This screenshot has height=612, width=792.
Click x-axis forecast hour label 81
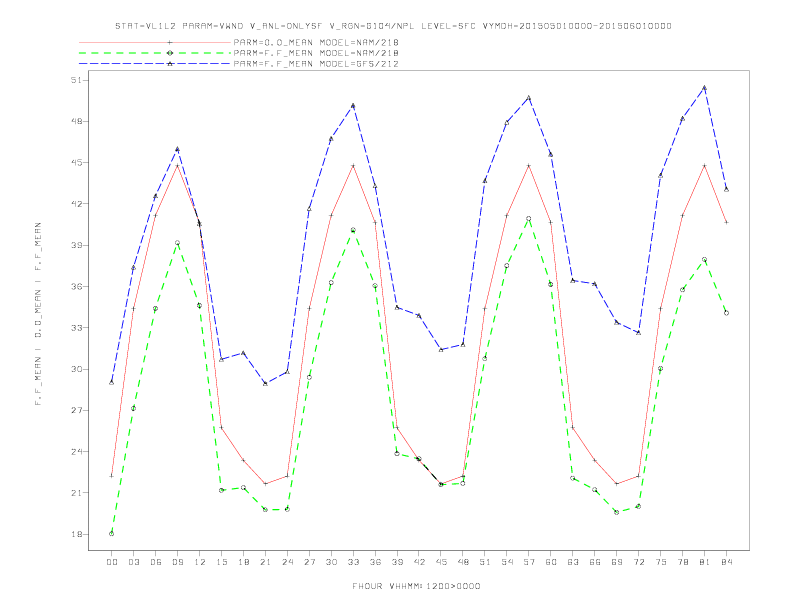705,562
